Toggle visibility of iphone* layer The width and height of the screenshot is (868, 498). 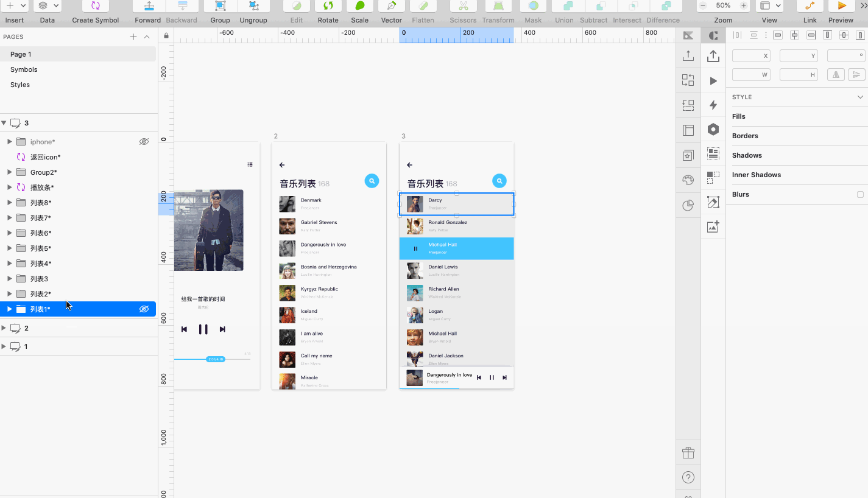(144, 142)
